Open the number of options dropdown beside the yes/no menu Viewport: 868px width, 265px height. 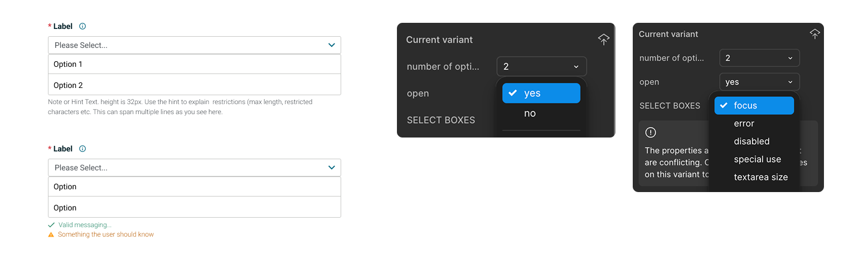(x=541, y=67)
